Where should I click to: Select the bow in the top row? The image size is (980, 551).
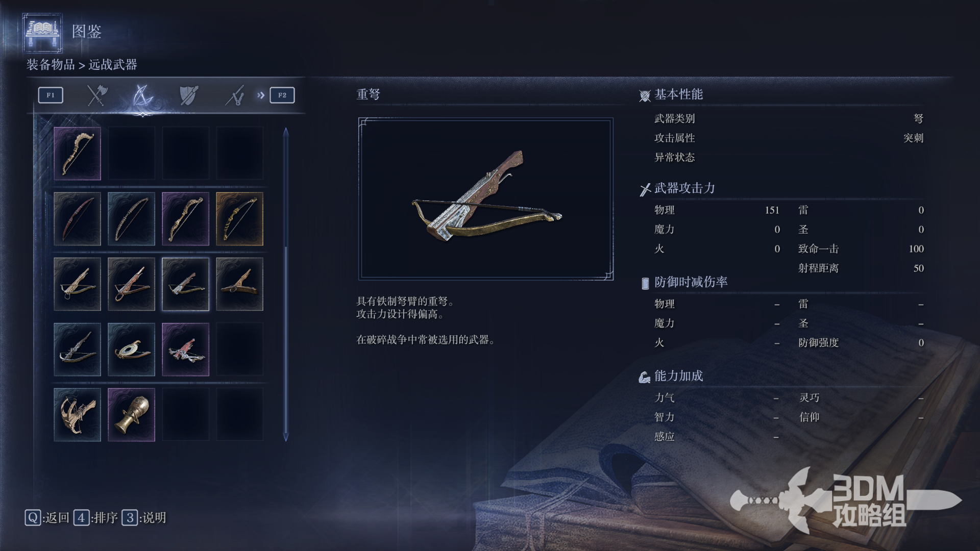78,154
